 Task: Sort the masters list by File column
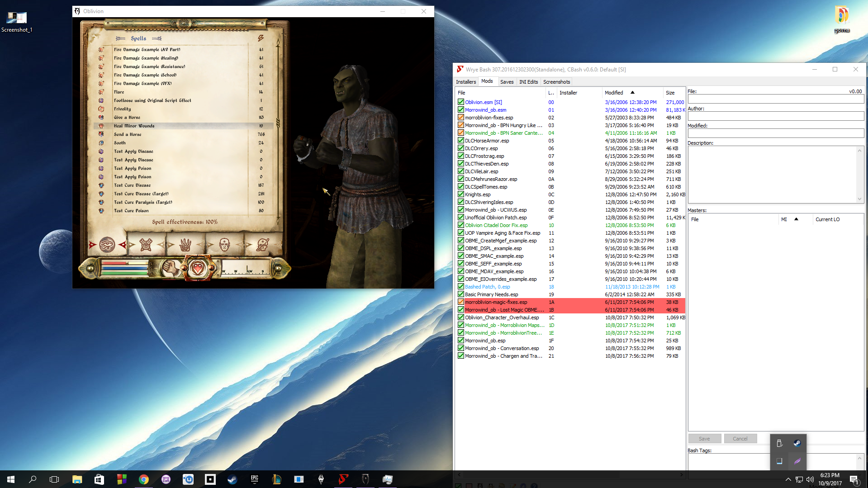(733, 219)
